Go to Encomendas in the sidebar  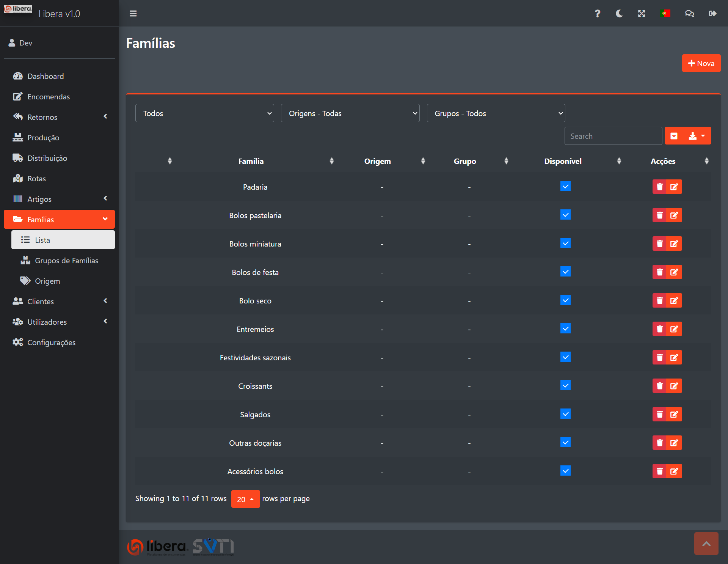pos(49,97)
